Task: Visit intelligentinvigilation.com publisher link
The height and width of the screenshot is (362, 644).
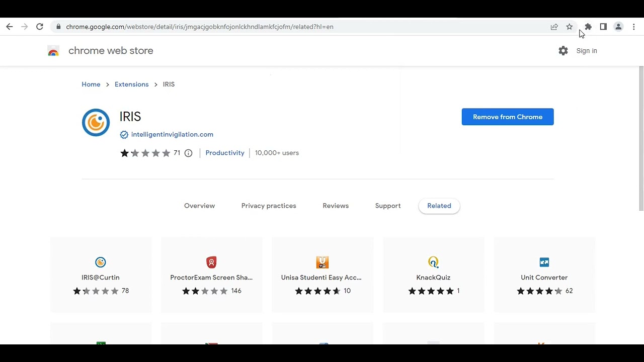Action: [x=172, y=135]
